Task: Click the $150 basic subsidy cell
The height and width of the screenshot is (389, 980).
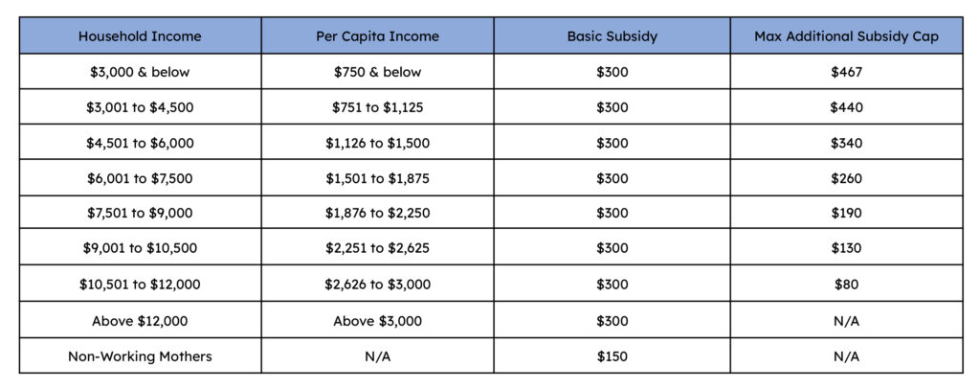Action: coord(612,356)
